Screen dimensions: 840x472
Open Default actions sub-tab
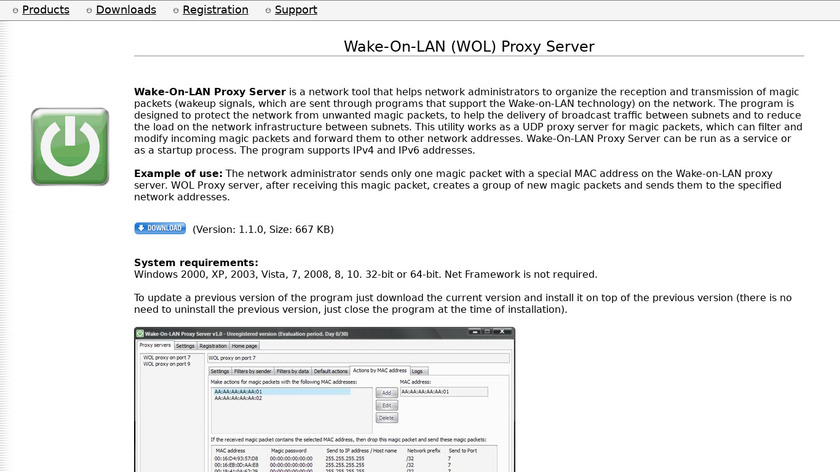[331, 371]
